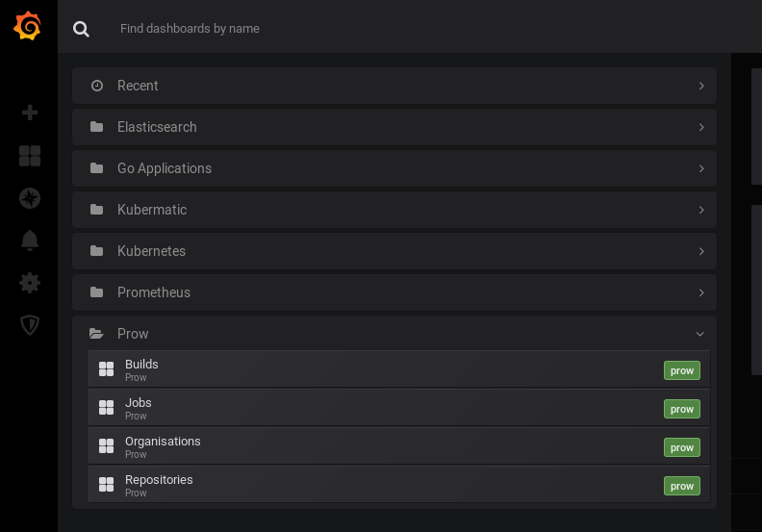The image size is (762, 532).
Task: Click the prow tag on Repositories row
Action: coord(681,486)
